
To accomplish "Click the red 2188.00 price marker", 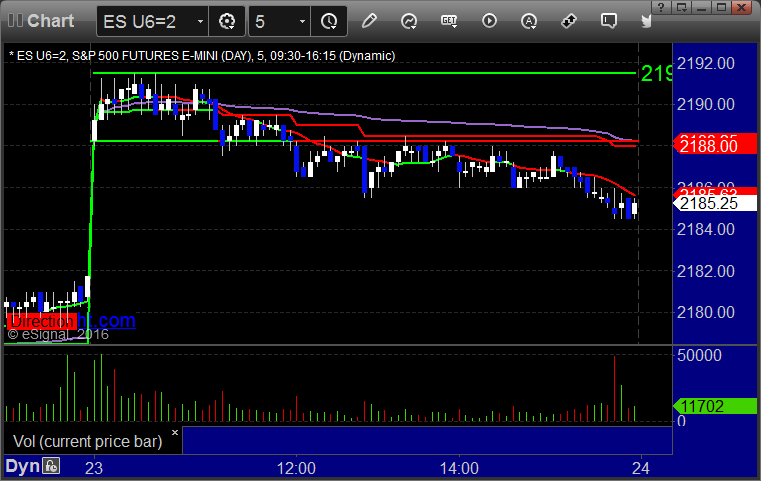I will pyautogui.click(x=714, y=145).
